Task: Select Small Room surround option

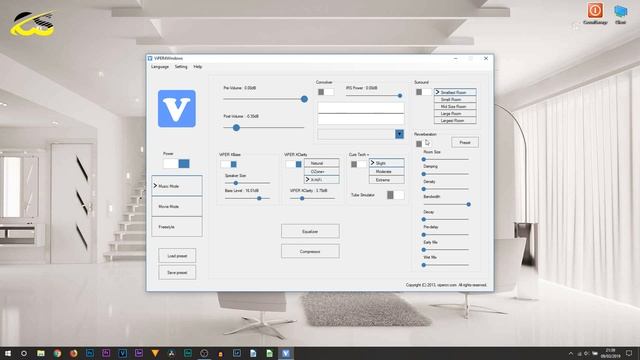Action: pos(455,99)
